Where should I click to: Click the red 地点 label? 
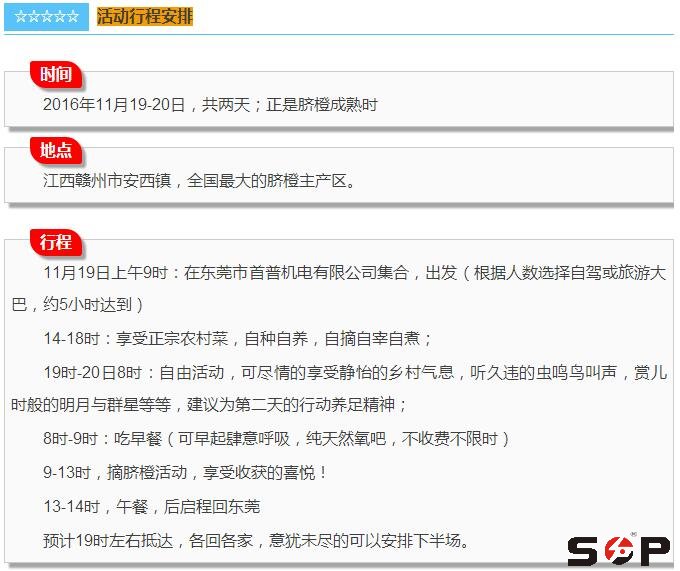pos(56,150)
